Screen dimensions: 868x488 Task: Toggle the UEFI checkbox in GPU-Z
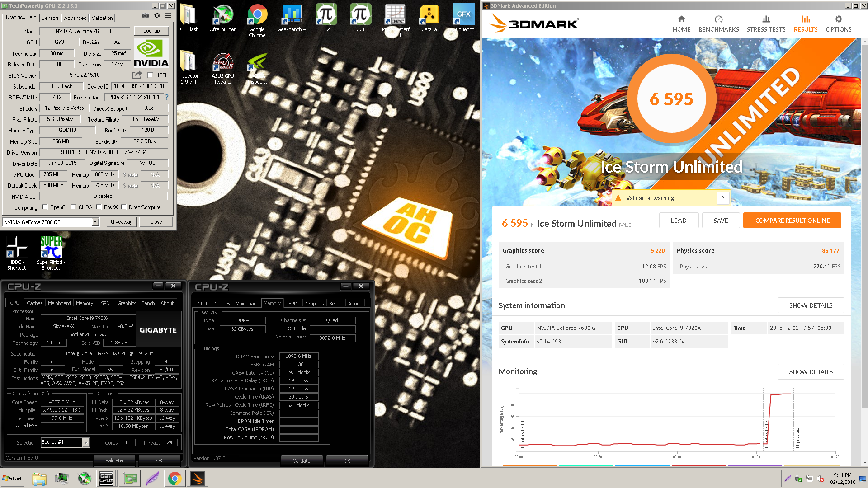pos(151,75)
